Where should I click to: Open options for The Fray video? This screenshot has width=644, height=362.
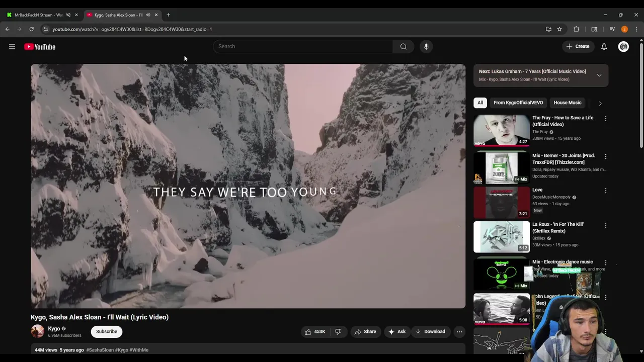tap(606, 119)
